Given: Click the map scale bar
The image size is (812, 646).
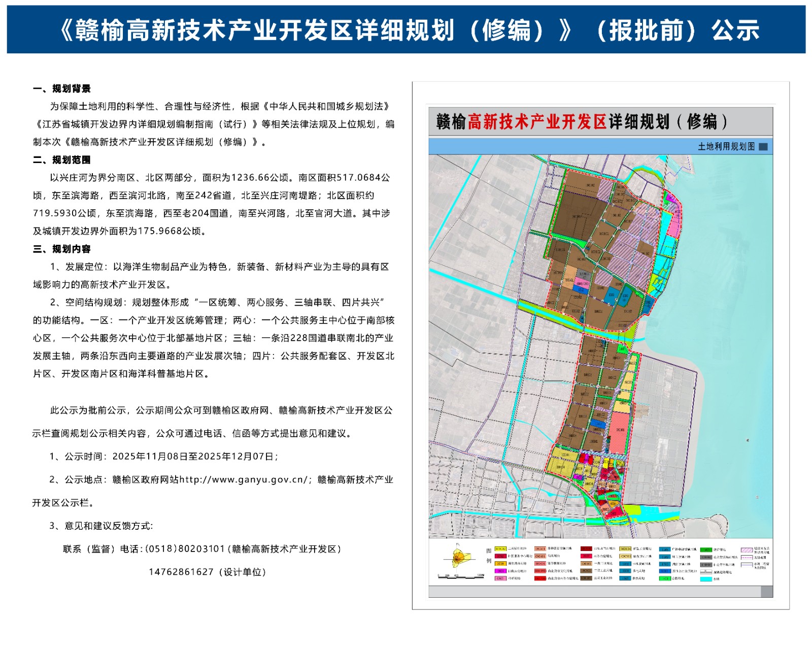Looking at the screenshot, I should click(461, 576).
